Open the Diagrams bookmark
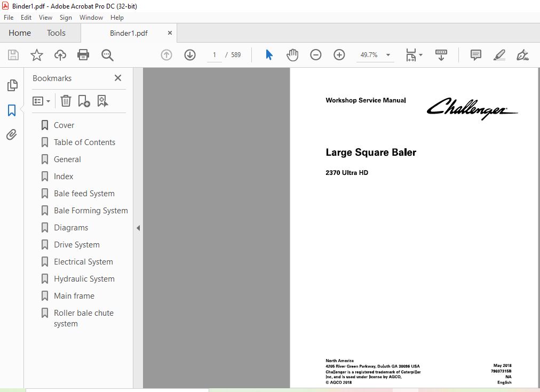Viewport: 540px width, 392px height. coord(71,228)
